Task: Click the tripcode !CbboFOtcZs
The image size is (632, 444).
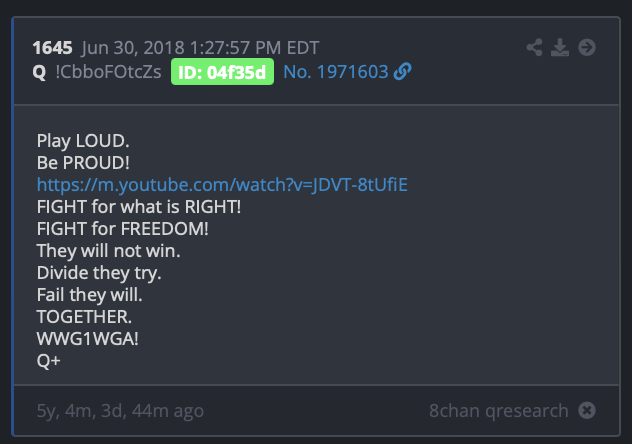Action: click(108, 72)
